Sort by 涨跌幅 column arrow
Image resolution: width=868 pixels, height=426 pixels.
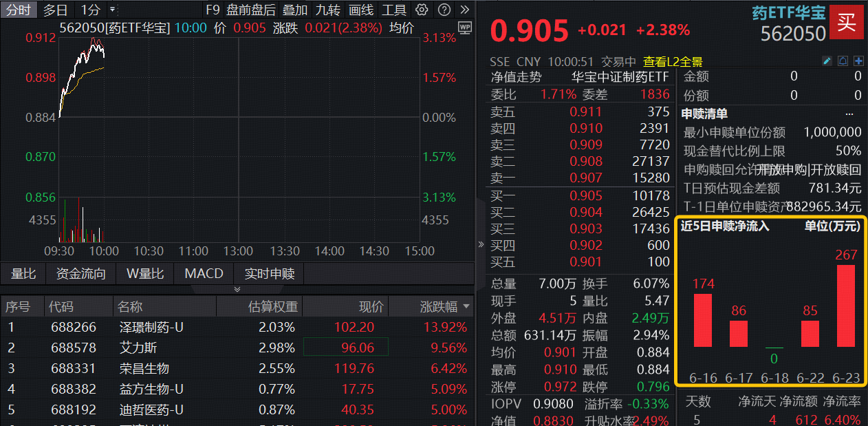point(468,306)
